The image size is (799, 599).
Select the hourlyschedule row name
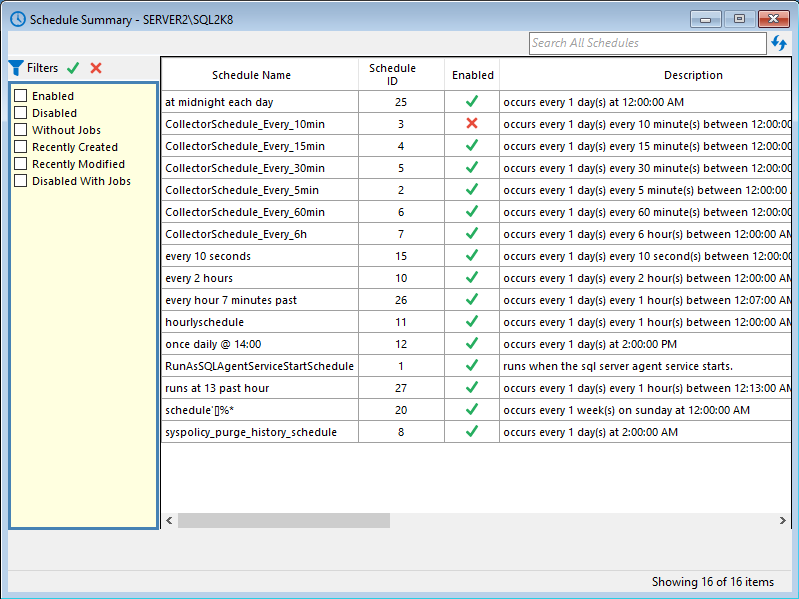point(204,322)
